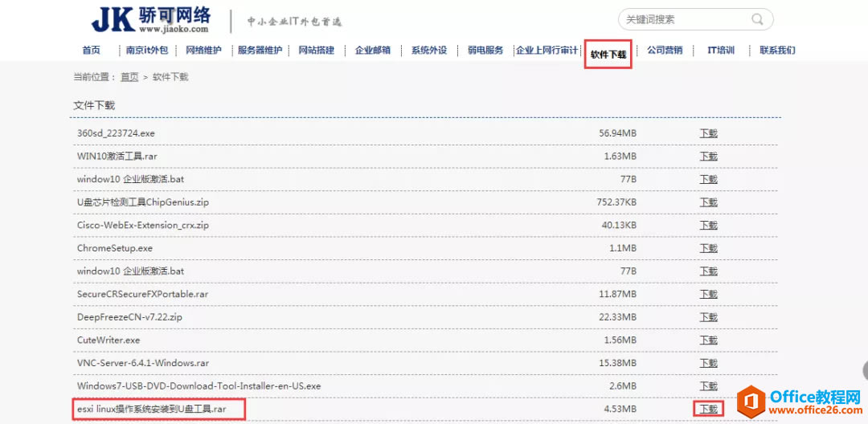Open the 公司营销 menu item

tap(665, 51)
